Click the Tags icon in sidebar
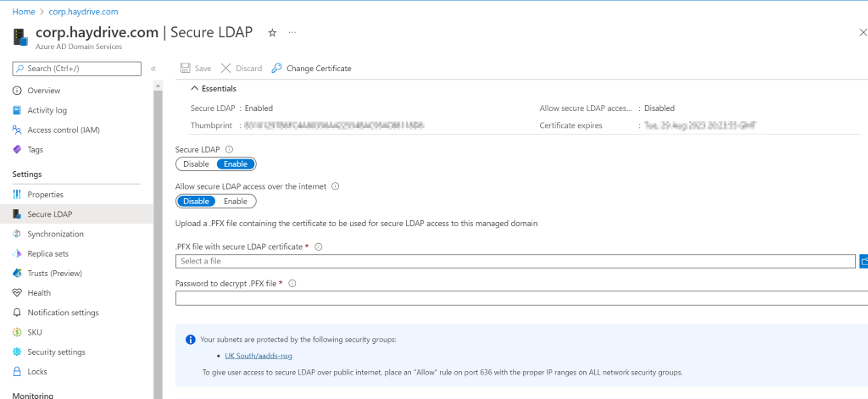 (17, 149)
